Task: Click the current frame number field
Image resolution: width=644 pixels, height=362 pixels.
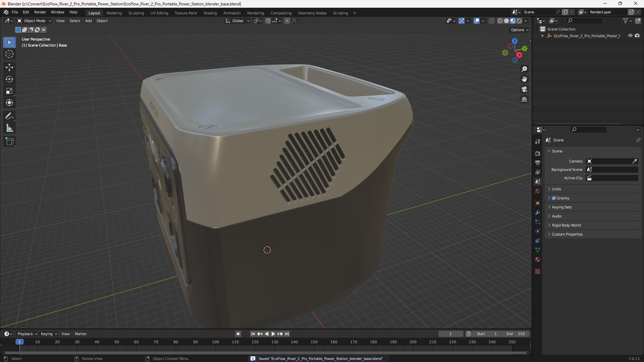Action: point(450,334)
